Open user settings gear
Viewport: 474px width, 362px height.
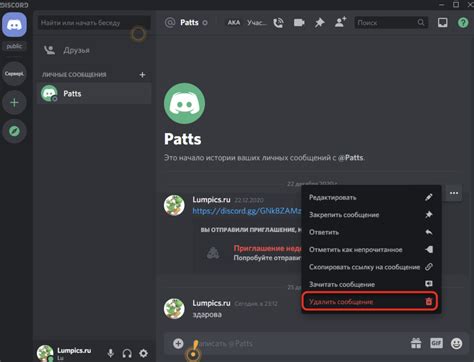coord(143,353)
